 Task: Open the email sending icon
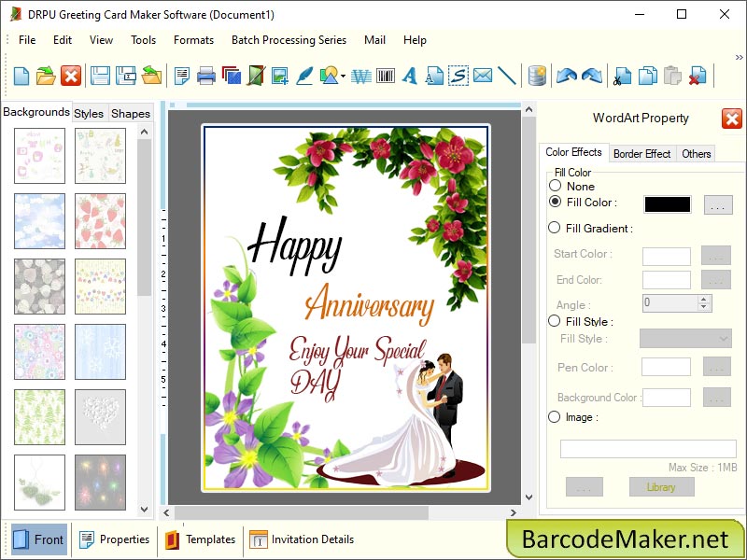tap(481, 76)
